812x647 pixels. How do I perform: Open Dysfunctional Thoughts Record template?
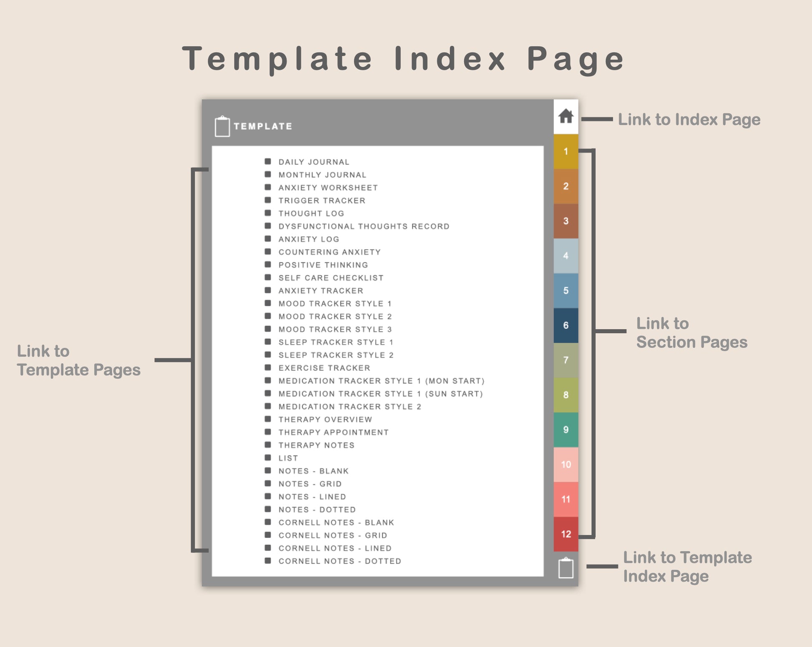(364, 227)
